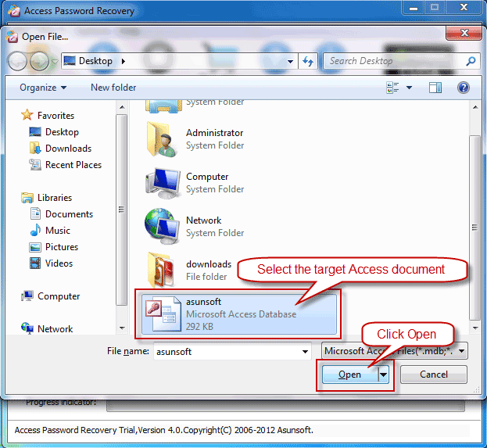Open the view options dropdown arrow
The image size is (487, 448).
tap(410, 88)
